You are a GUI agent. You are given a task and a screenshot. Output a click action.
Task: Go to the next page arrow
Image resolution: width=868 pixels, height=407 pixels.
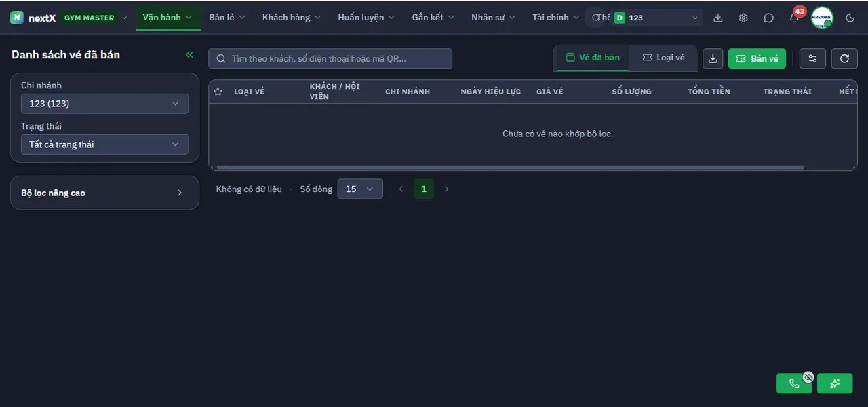pos(446,189)
